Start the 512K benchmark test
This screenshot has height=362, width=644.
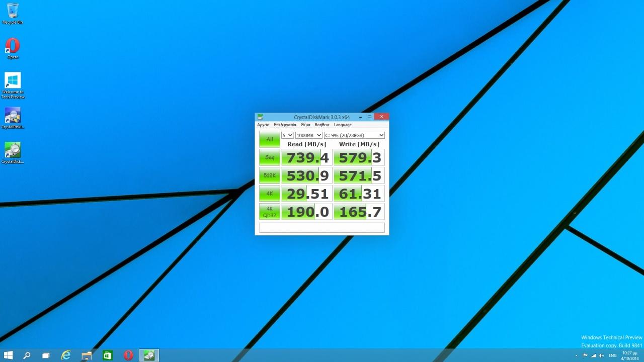pyautogui.click(x=270, y=175)
